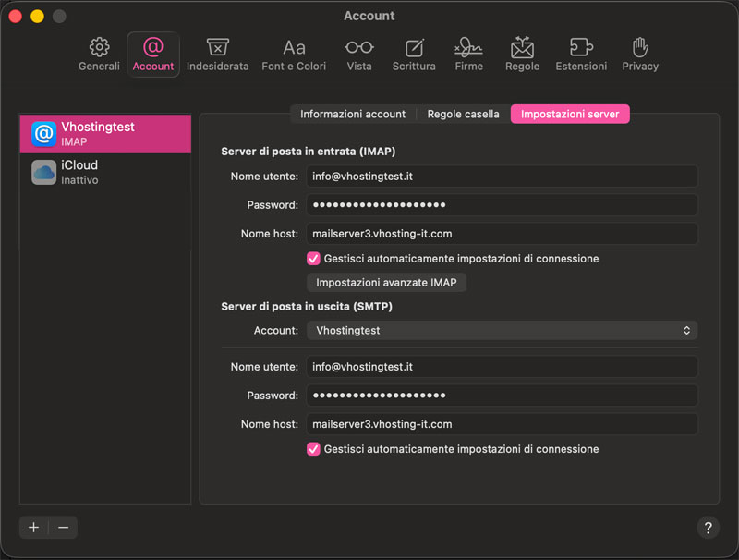The height and width of the screenshot is (560, 739).
Task: Add a new account with plus button
Action: pos(33,527)
